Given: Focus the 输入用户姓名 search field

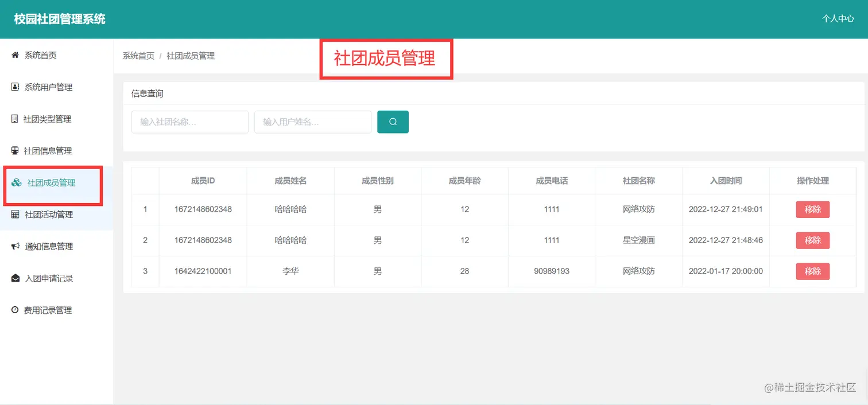Looking at the screenshot, I should (313, 122).
